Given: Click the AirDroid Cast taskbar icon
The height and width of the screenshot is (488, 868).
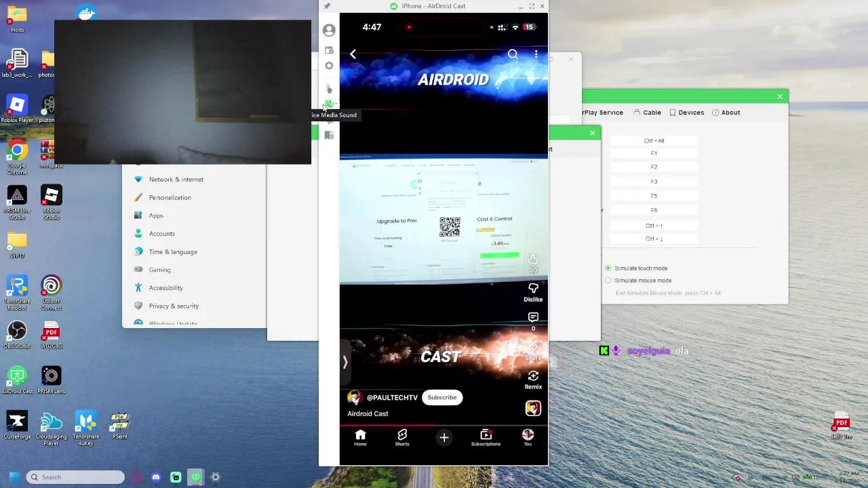Looking at the screenshot, I should click(195, 477).
